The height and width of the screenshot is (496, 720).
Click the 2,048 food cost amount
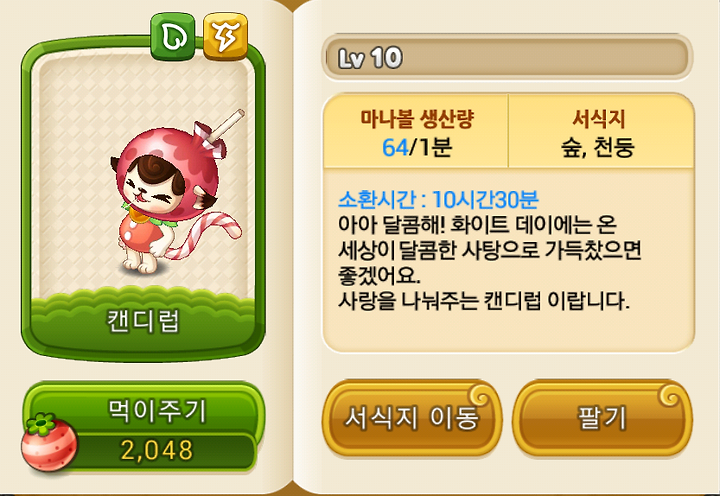coord(157,450)
